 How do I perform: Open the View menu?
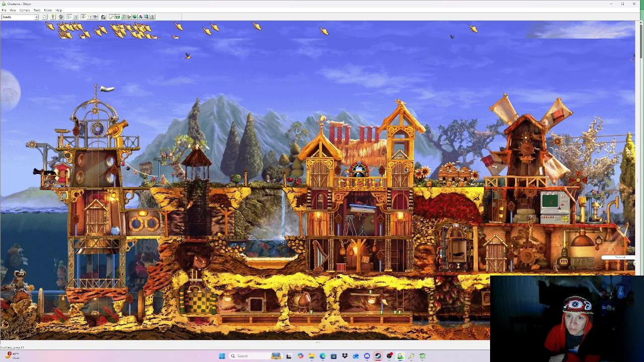[x=13, y=10]
